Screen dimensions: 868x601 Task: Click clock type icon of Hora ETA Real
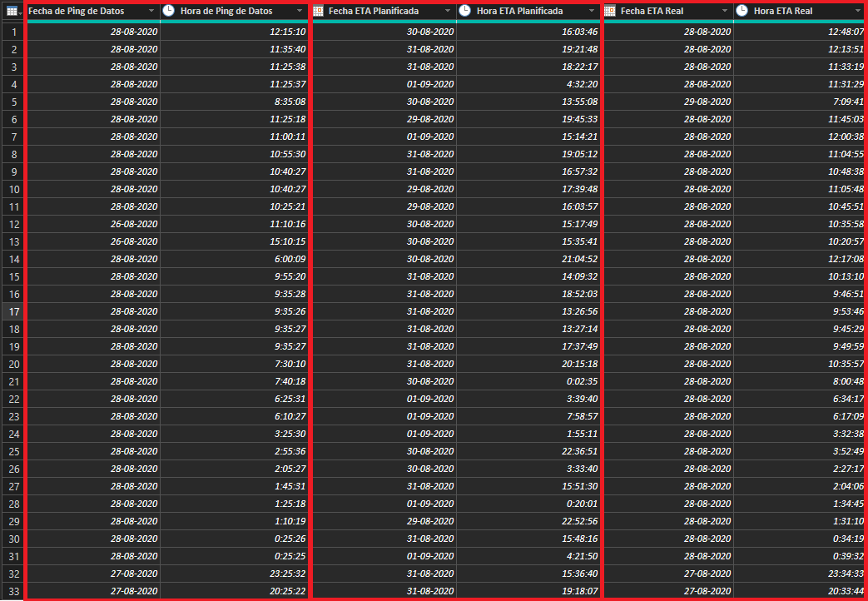click(x=742, y=11)
